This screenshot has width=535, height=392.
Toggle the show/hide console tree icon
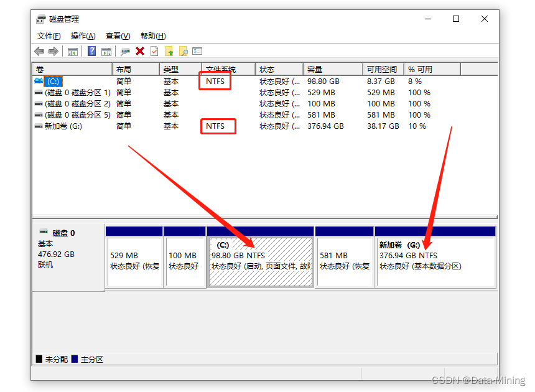(x=73, y=52)
